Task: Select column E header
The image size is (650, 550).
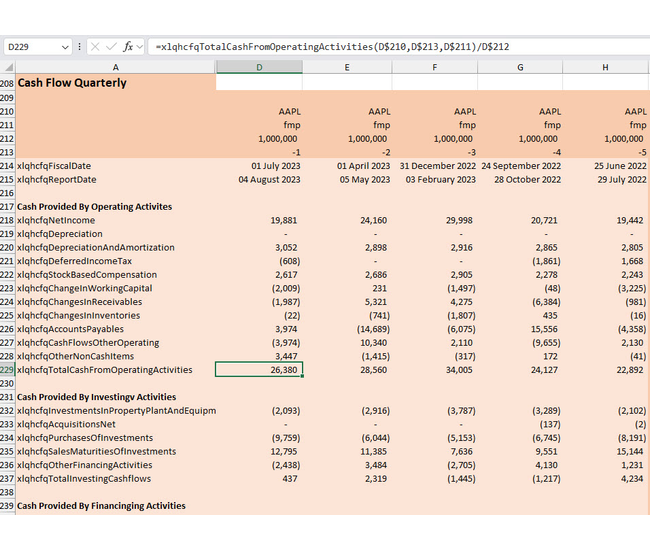Action: point(347,67)
